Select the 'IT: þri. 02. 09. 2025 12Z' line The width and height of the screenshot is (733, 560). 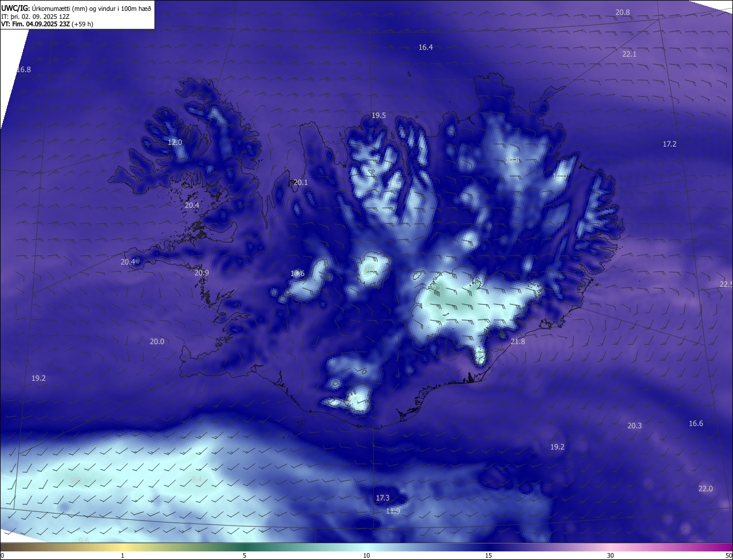click(x=36, y=17)
